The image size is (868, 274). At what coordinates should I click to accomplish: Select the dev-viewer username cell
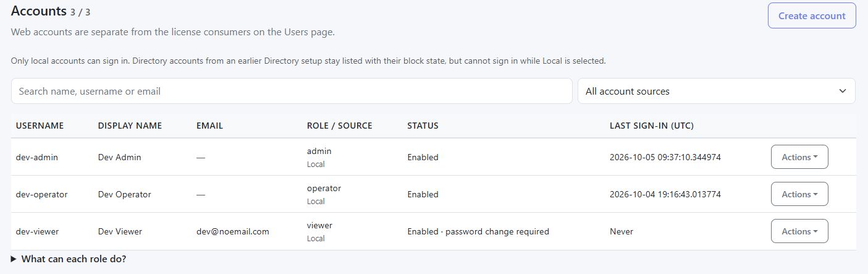pyautogui.click(x=38, y=231)
